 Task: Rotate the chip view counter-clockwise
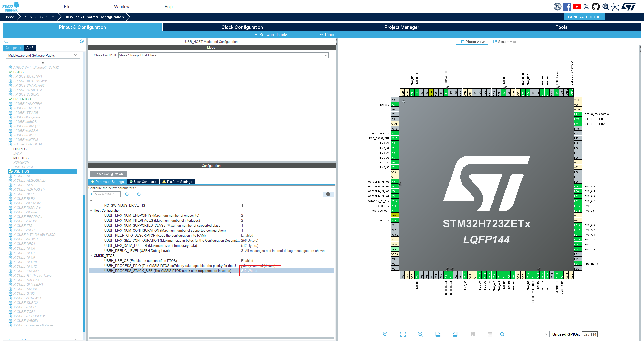[x=455, y=334]
